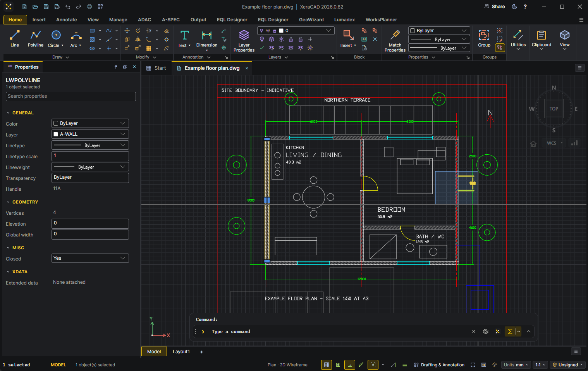
Task: Activate the Mirror tool
Action: 138,39
